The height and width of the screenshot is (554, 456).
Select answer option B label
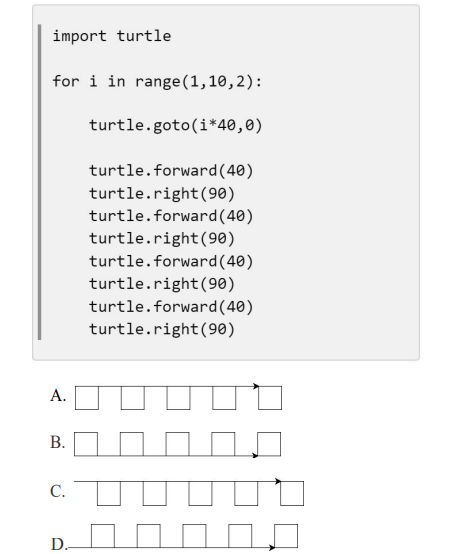pyautogui.click(x=58, y=442)
